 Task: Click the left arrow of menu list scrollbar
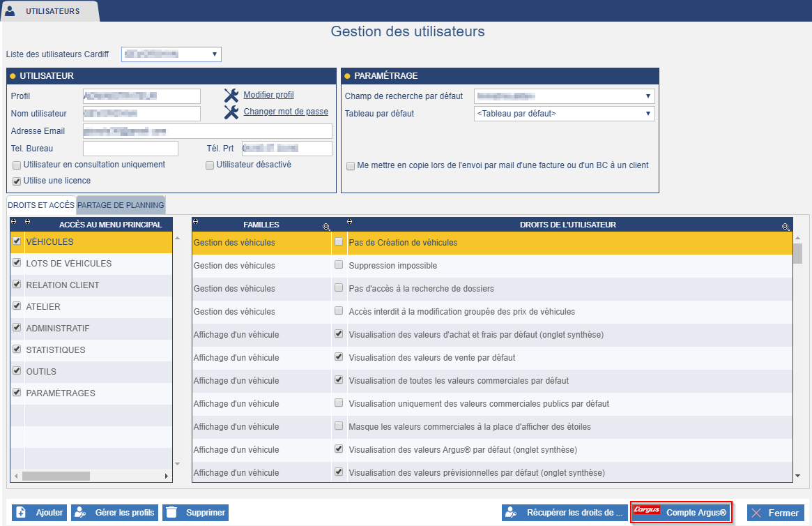16,476
